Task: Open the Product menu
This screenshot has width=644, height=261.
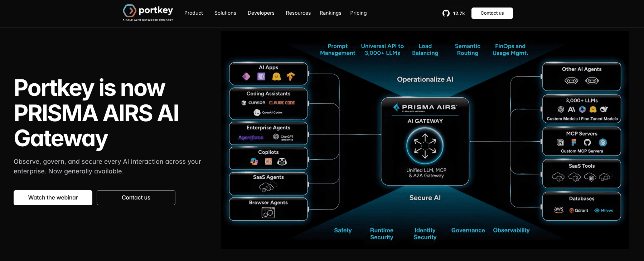Action: (x=194, y=13)
